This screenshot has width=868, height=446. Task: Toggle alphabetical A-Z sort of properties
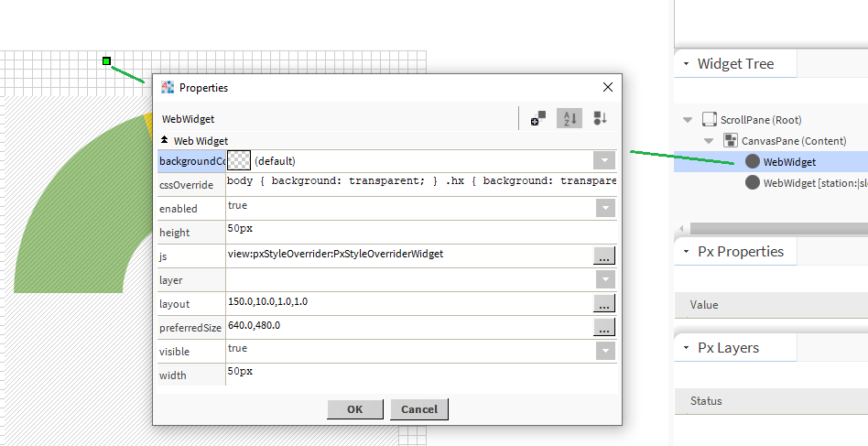pos(570,118)
